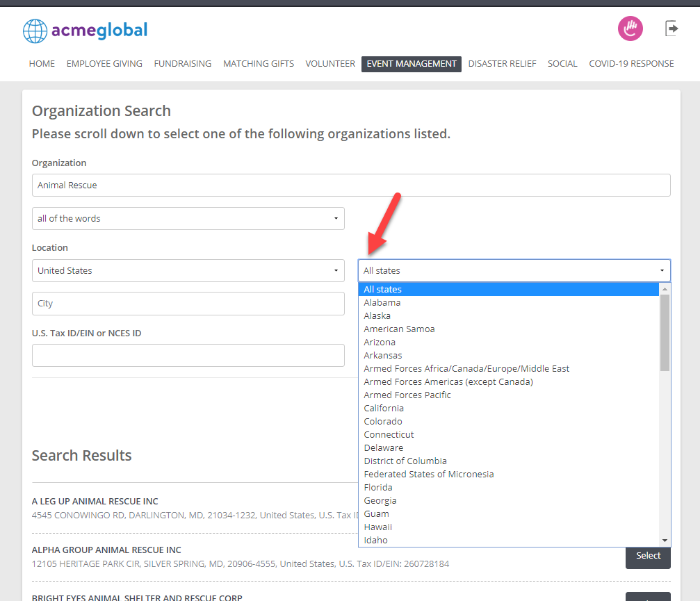Choose California from the states list
This screenshot has width=700, height=601.
pos(384,409)
